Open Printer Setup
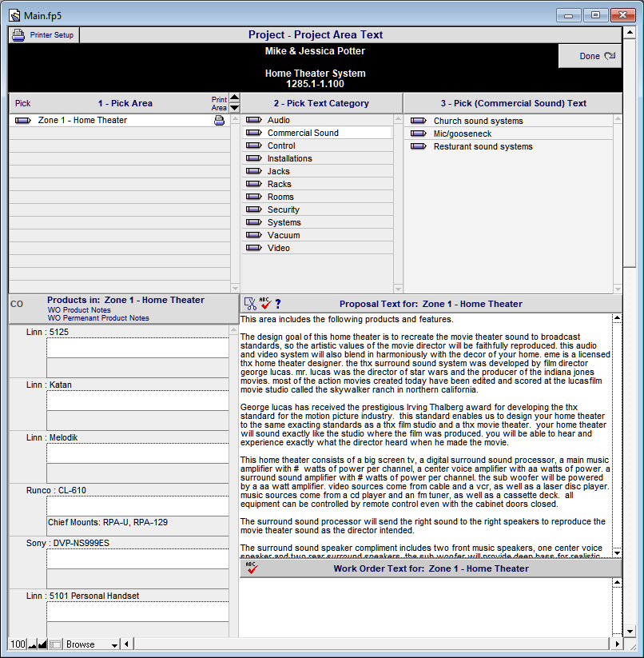The image size is (644, 658). (44, 35)
